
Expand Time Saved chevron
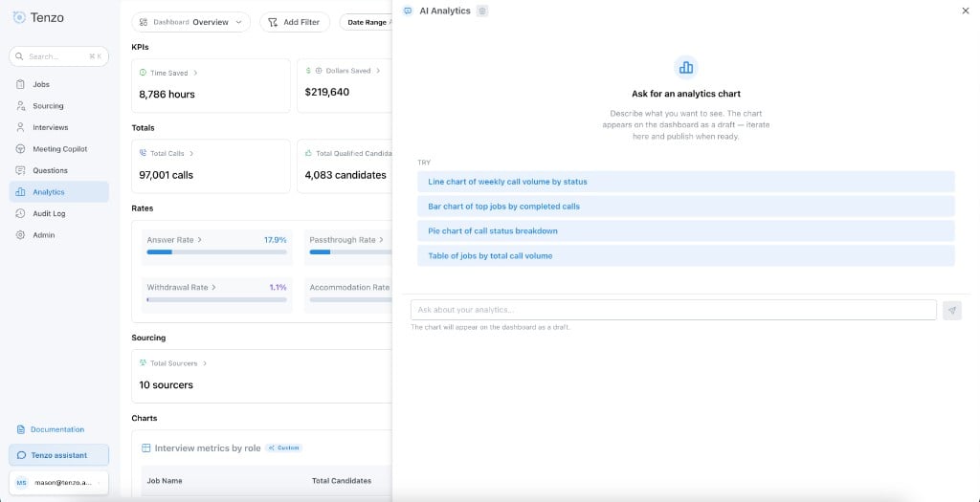click(x=195, y=73)
